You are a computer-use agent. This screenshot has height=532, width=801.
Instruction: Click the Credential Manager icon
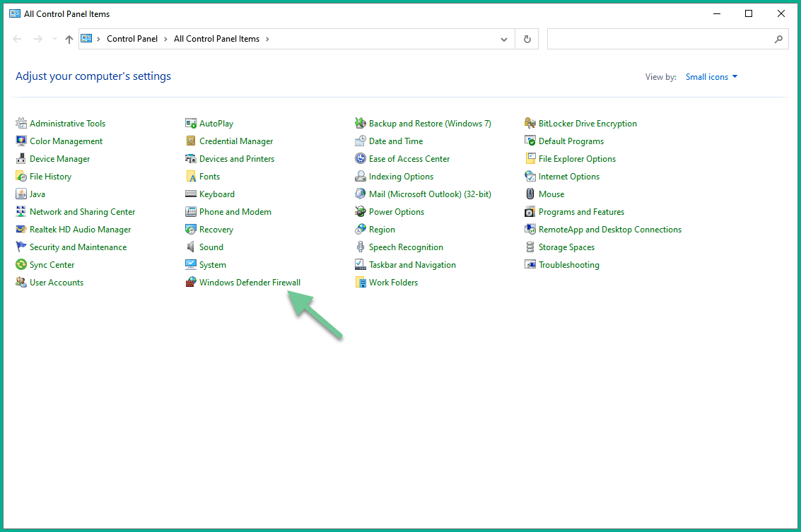(191, 141)
